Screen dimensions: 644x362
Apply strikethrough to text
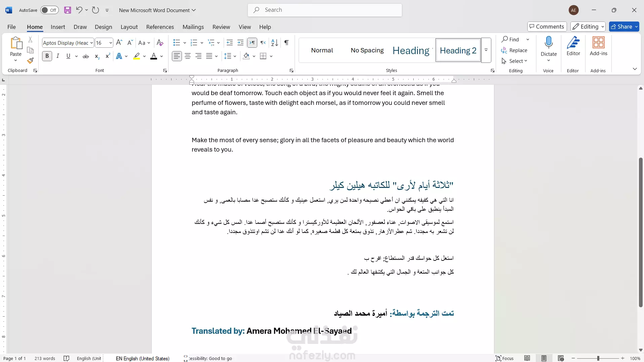pyautogui.click(x=86, y=56)
